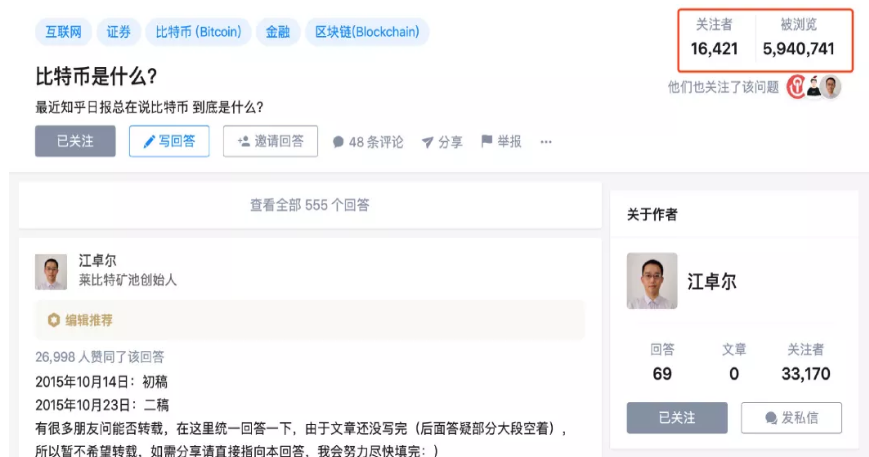Click the 编辑推荐 badge icon

(x=54, y=320)
